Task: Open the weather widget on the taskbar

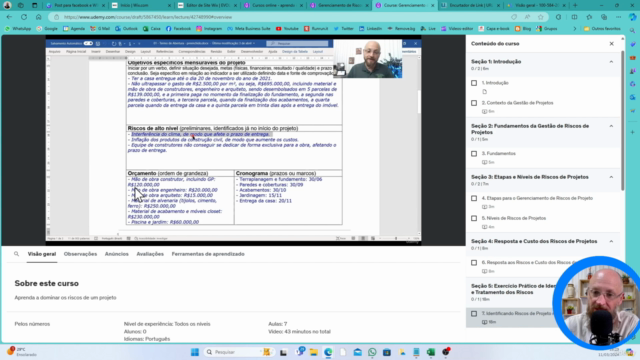Action: [x=22, y=352]
